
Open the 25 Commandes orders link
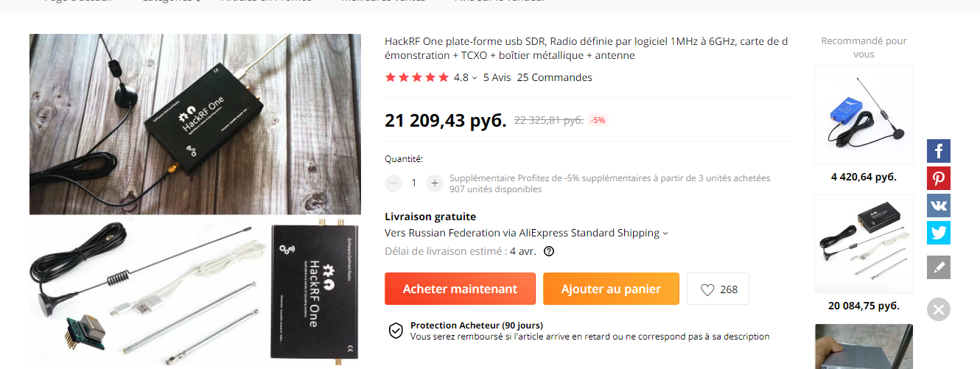tap(555, 77)
